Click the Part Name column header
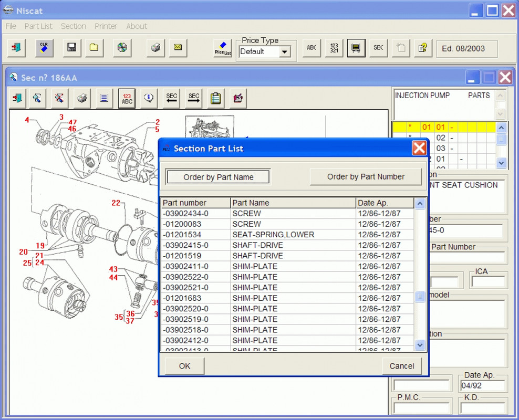The width and height of the screenshot is (519, 420). 293,203
